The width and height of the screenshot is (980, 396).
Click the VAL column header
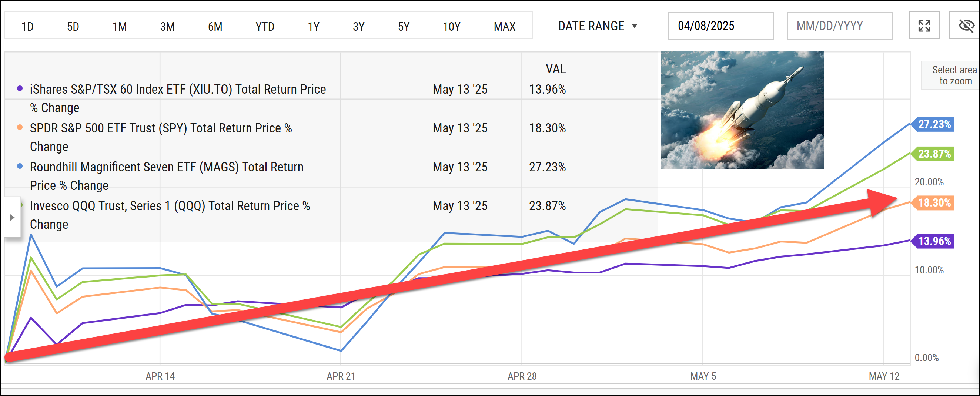(555, 69)
